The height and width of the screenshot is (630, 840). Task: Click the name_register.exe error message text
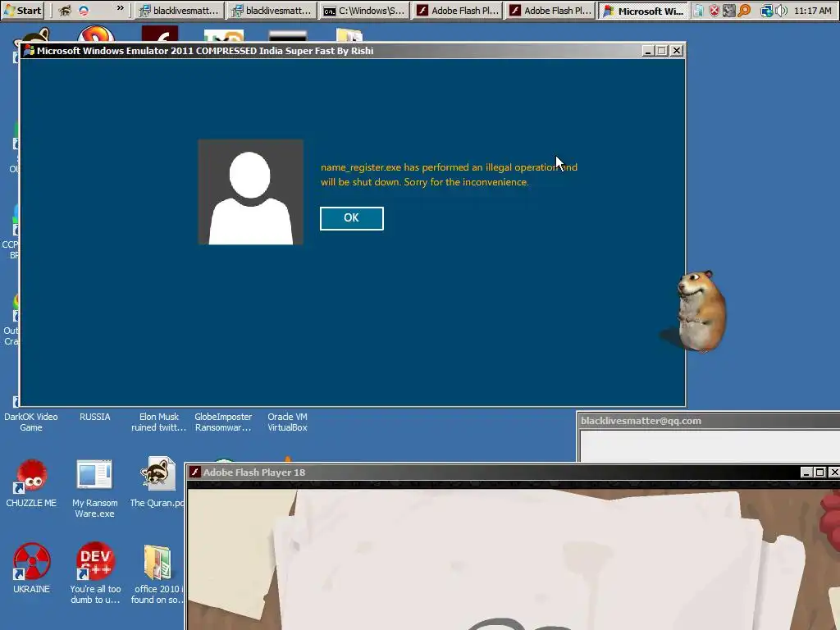pos(449,175)
